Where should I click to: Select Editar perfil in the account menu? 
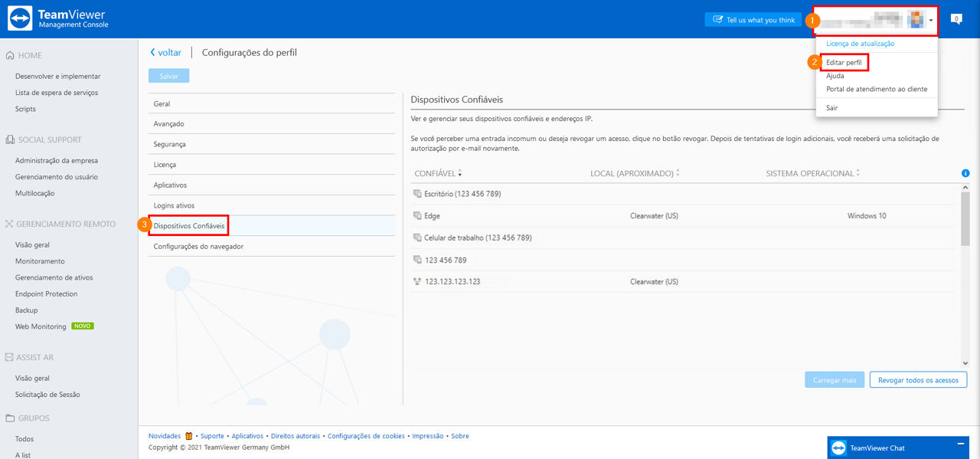[844, 62]
